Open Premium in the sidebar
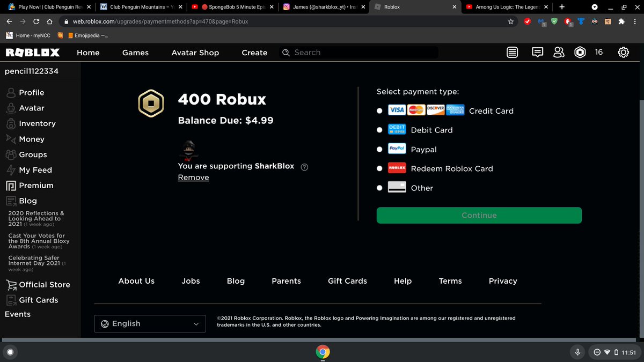644x362 pixels. point(36,186)
